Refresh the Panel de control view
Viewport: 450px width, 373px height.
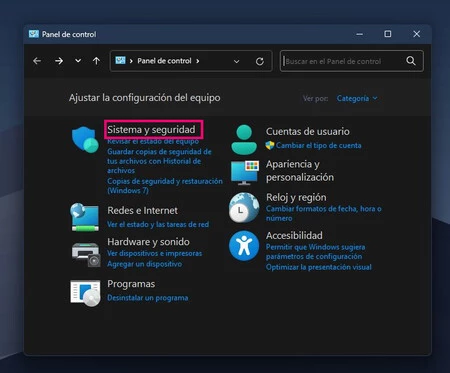[260, 61]
